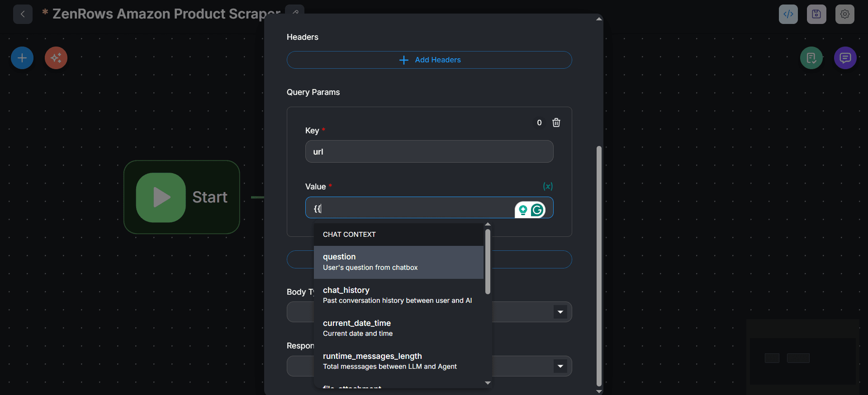
Task: Open the green validation checklist button
Action: 811,58
